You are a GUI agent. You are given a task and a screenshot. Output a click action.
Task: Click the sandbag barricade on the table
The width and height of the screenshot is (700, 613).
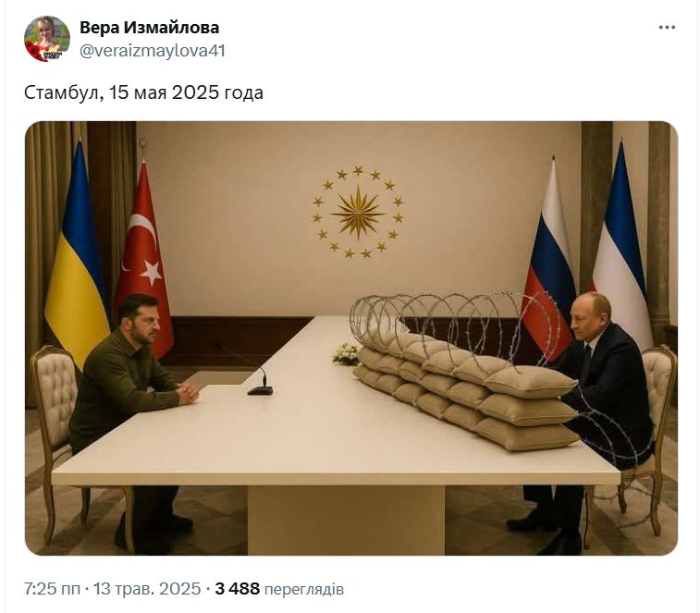(x=467, y=389)
